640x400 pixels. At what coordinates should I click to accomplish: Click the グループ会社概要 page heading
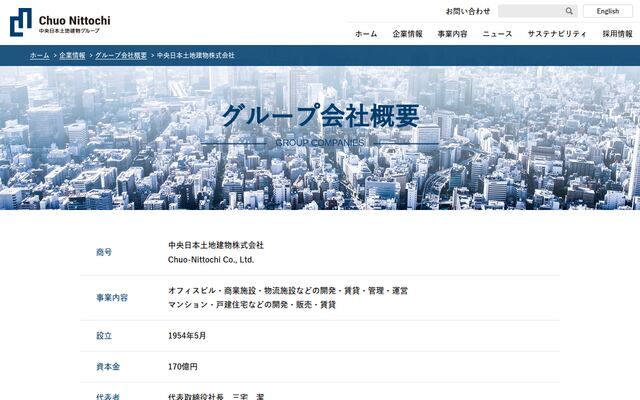pyautogui.click(x=320, y=116)
